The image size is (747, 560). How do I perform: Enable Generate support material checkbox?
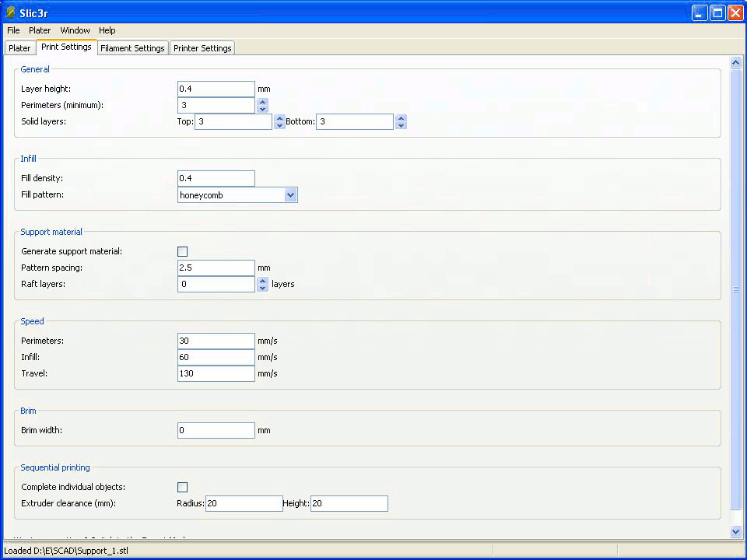tap(183, 251)
